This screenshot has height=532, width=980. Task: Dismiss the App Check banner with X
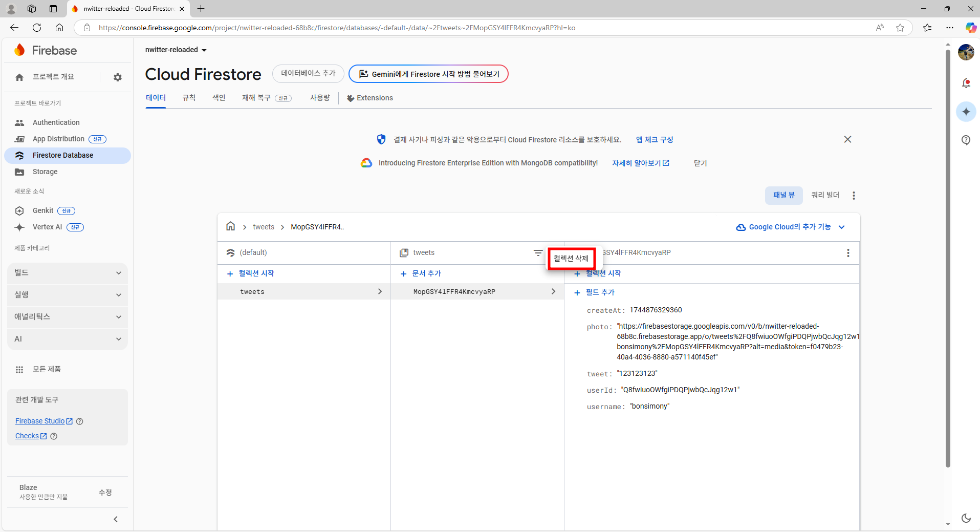847,139
